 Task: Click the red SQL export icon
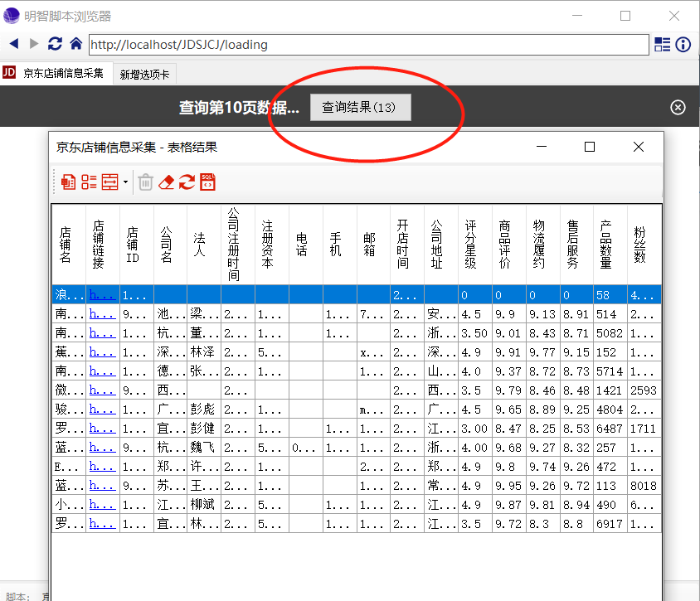coord(207,182)
